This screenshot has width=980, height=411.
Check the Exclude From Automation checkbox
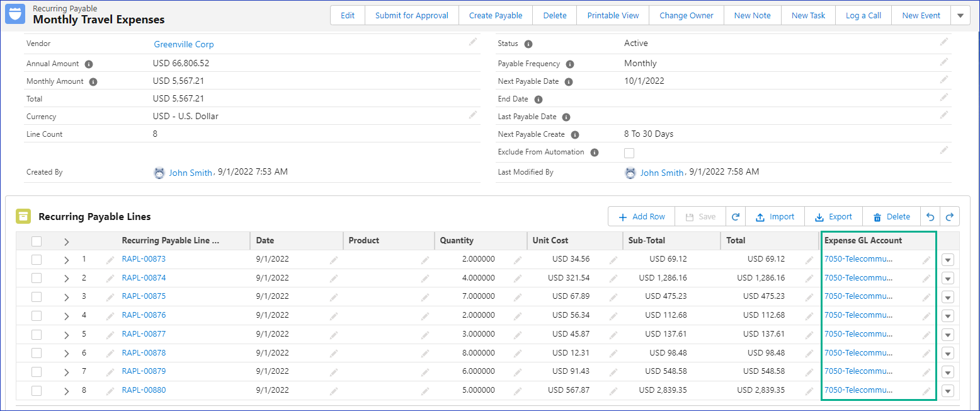point(629,153)
